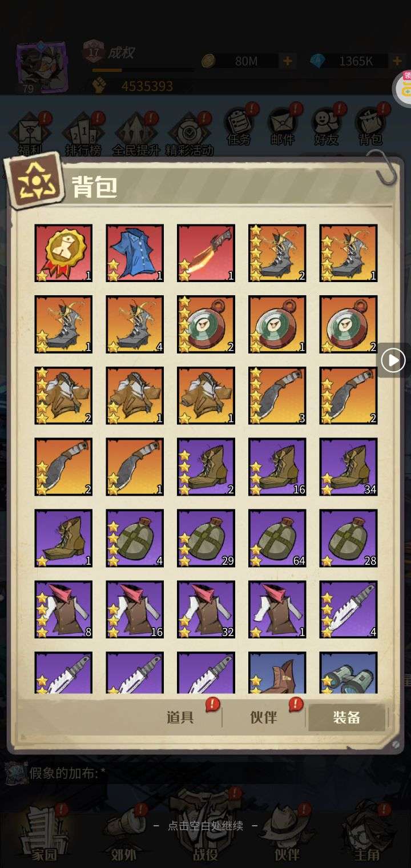Select the red flaming knife item
This screenshot has height=868, width=411.
pyautogui.click(x=206, y=253)
